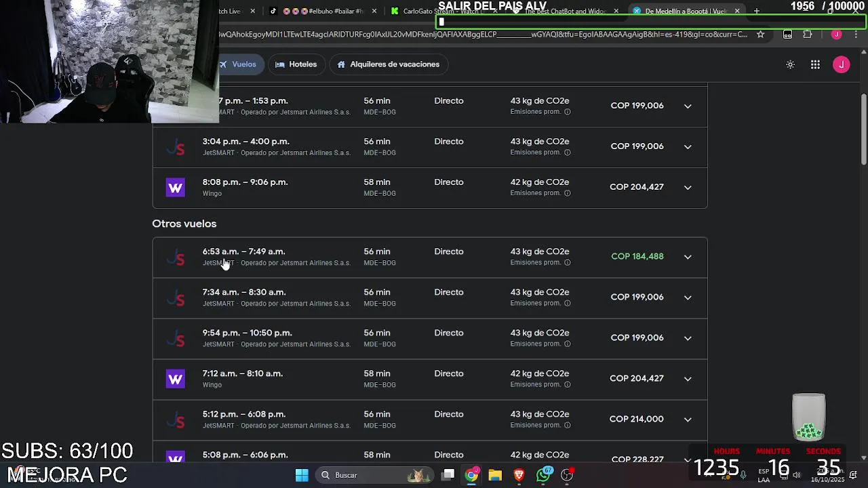Click the browser address bar URL
The height and width of the screenshot is (488, 868).
pos(484,34)
